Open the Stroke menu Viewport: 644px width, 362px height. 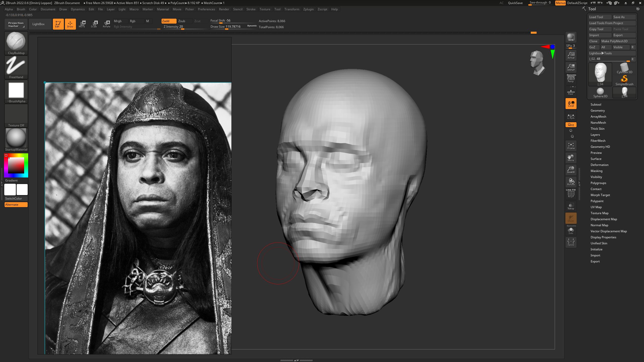(251, 9)
